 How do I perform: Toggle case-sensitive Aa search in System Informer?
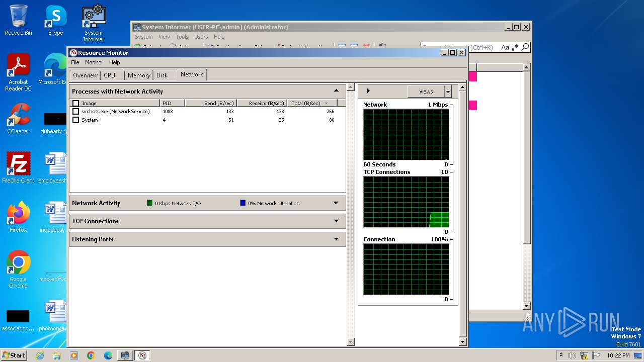pos(505,47)
